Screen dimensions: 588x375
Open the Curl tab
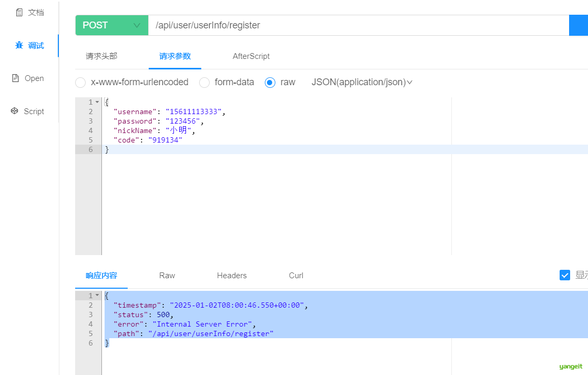click(296, 276)
